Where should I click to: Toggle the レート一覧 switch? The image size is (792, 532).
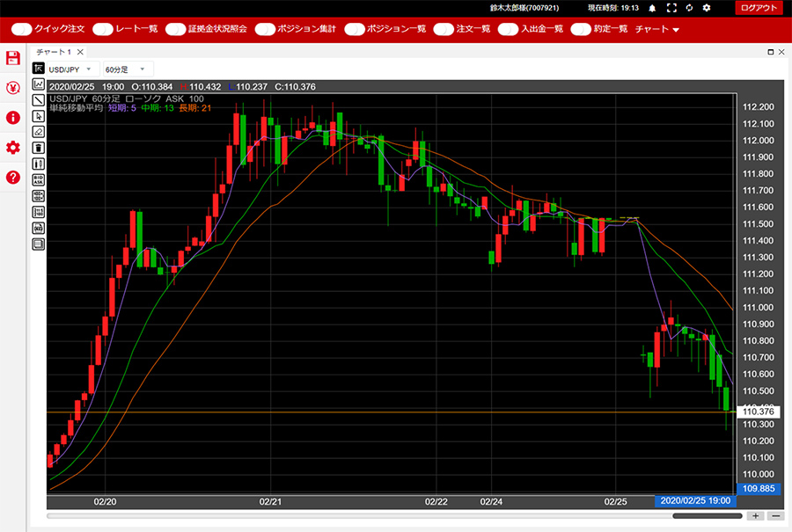click(103, 29)
